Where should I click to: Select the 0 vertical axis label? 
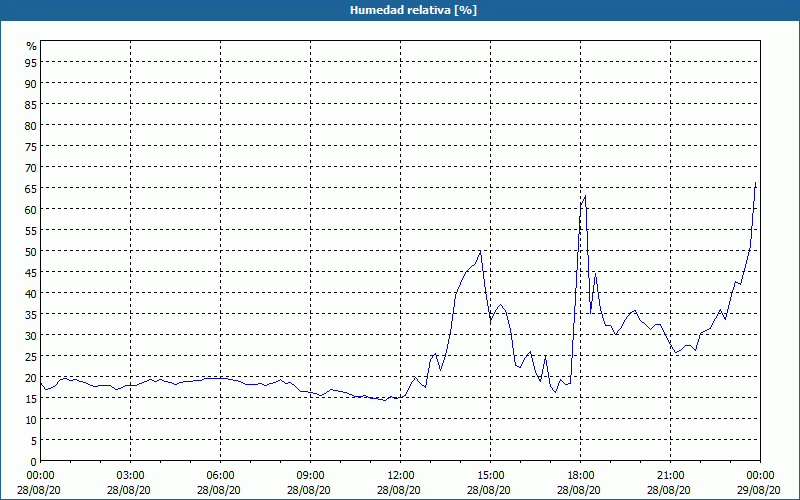(34, 462)
